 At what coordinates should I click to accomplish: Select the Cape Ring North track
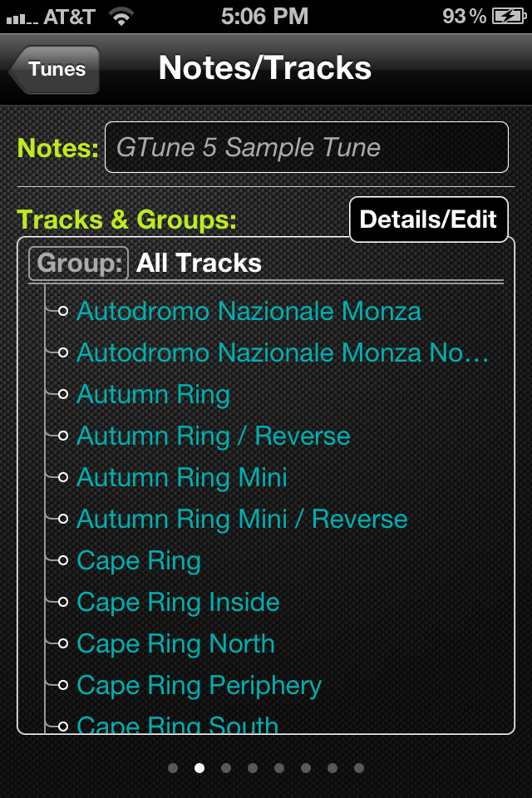point(175,643)
